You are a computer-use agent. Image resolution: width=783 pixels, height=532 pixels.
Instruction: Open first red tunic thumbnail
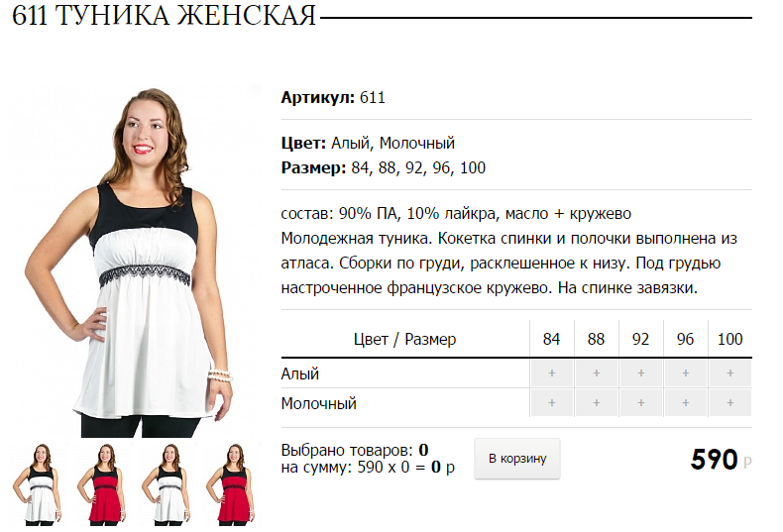click(x=104, y=484)
